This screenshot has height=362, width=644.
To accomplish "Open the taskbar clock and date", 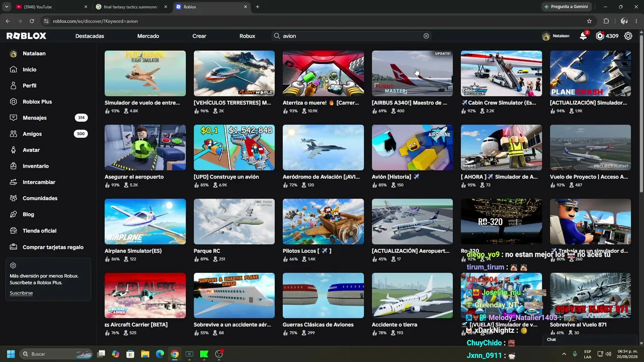I will click(627, 354).
